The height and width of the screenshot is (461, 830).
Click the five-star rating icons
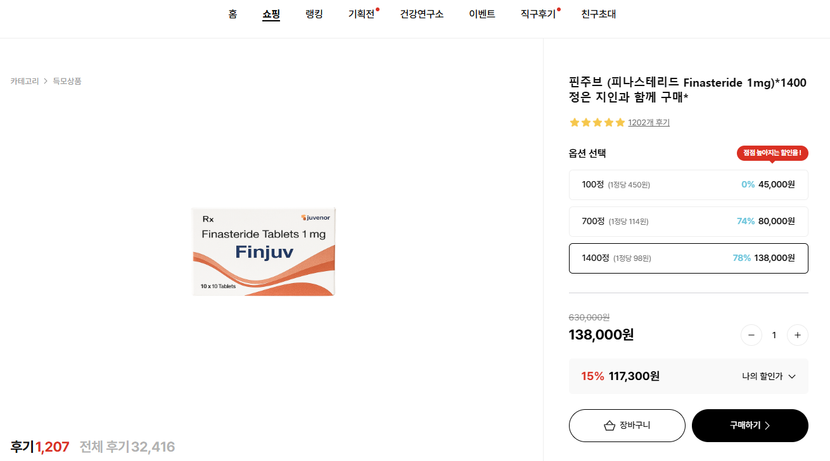click(x=597, y=123)
